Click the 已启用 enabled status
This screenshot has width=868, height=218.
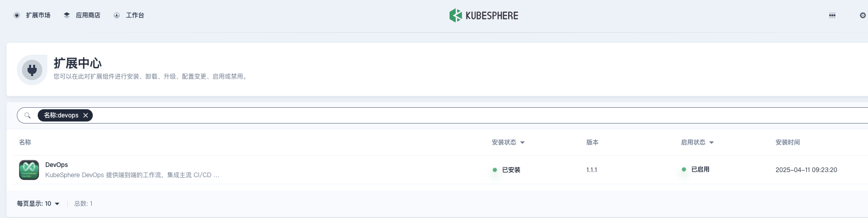tap(695, 169)
